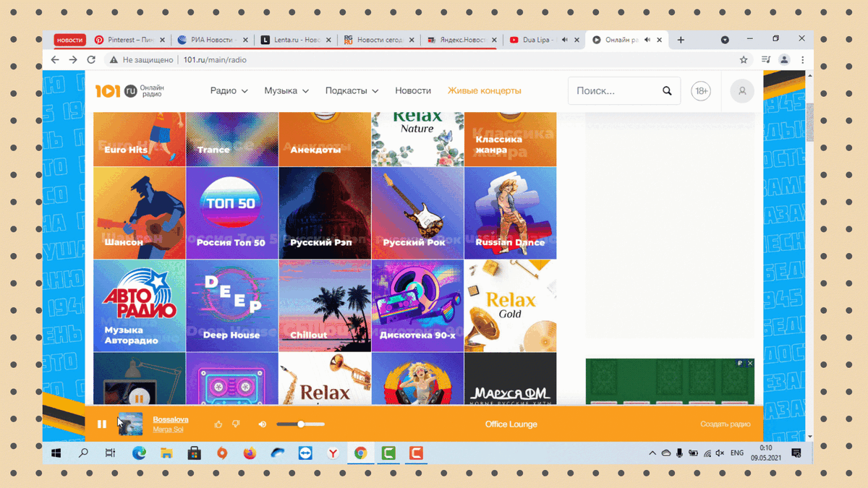Dislike the current track with thumbs down
868x488 pixels.
click(236, 424)
